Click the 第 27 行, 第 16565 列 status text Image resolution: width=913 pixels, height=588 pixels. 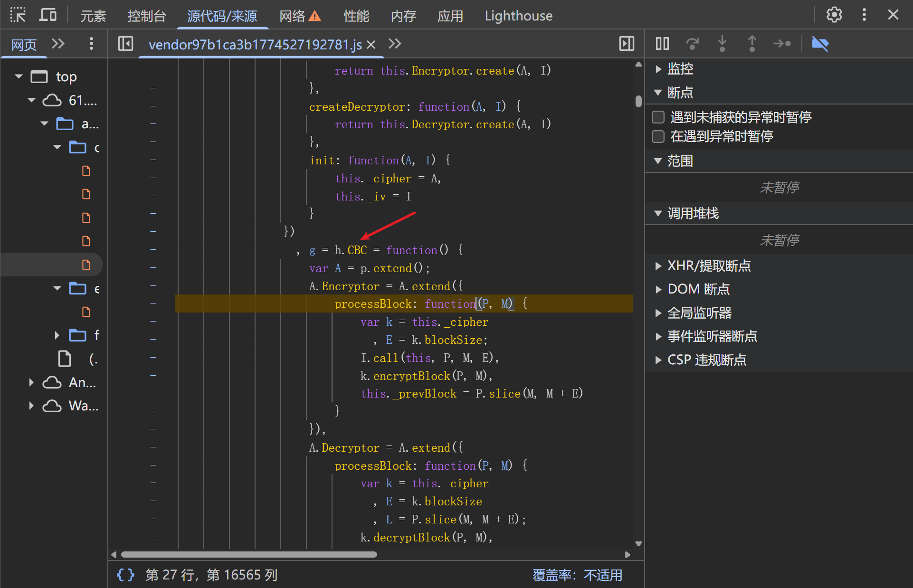(211, 575)
